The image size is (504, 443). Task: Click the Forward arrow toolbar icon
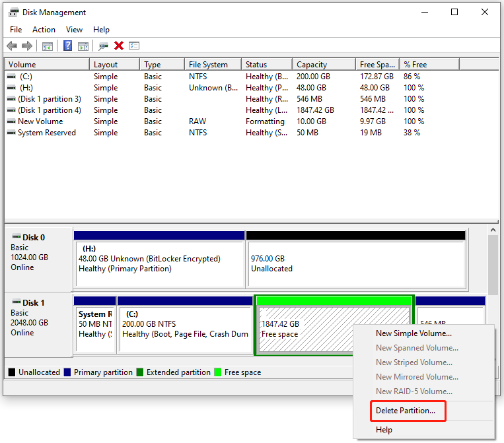pyautogui.click(x=27, y=46)
